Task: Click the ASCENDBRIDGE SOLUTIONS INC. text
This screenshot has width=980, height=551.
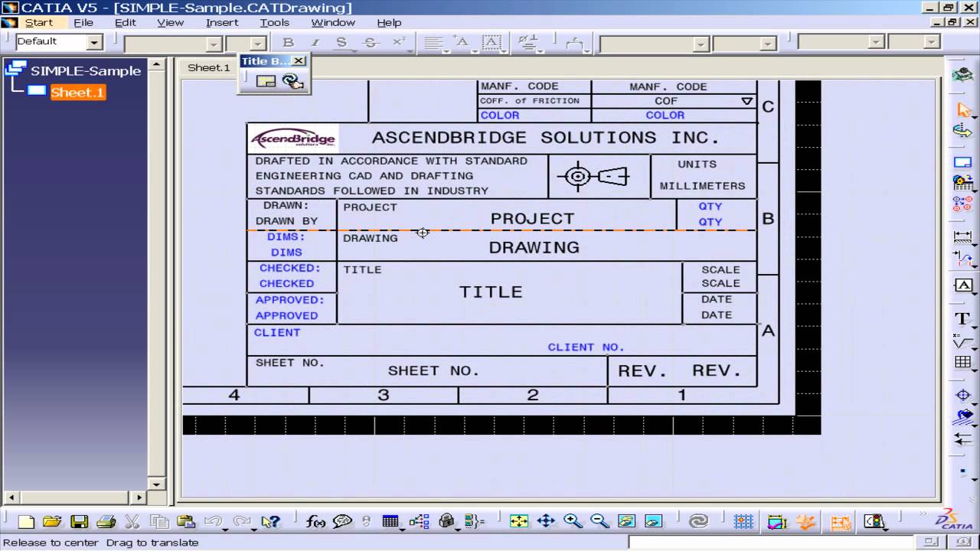Action: (546, 138)
